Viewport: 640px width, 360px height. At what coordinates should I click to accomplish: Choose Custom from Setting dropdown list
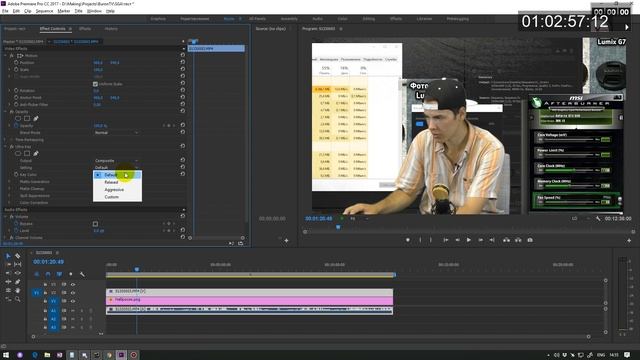pyautogui.click(x=117, y=197)
